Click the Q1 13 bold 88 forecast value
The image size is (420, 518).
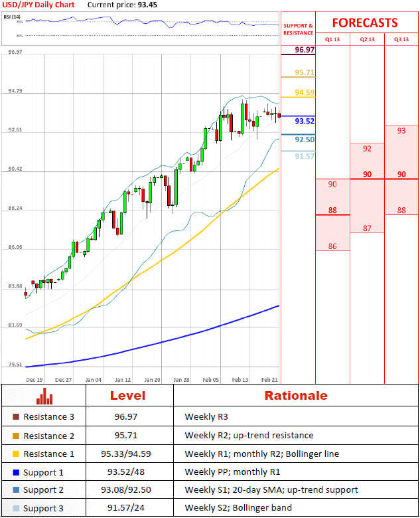[332, 210]
